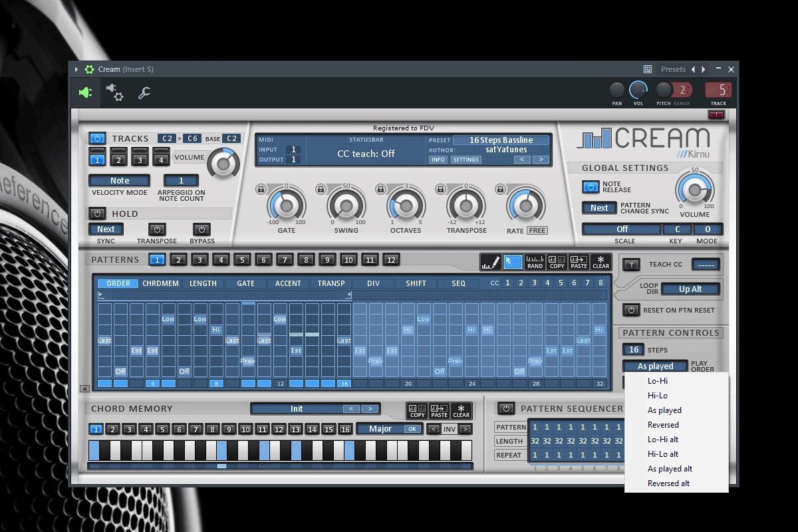The image size is (798, 532).
Task: Clear chord memory with CLEAR icon
Action: click(x=461, y=411)
